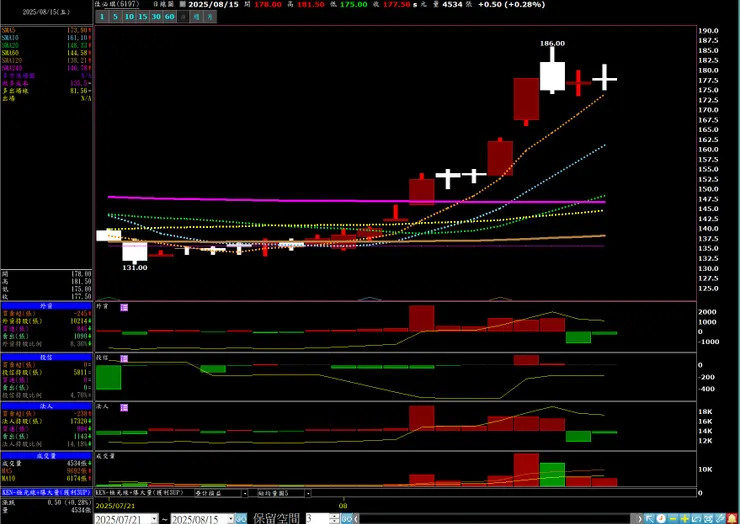
Task: Click the stock name (6197) title
Action: point(117,4)
